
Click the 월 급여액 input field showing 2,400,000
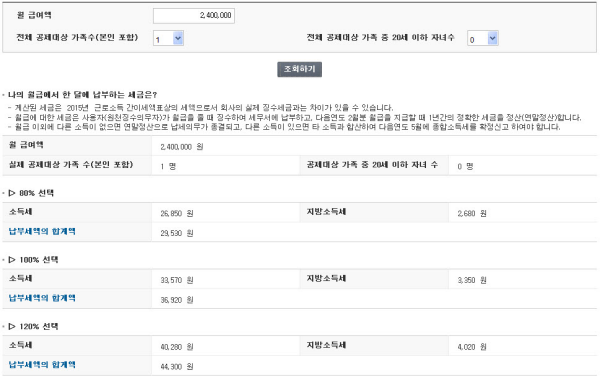tap(194, 16)
